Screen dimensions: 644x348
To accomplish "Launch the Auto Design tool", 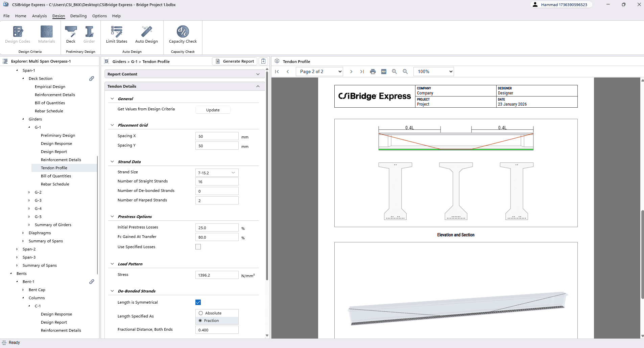I will [146, 35].
